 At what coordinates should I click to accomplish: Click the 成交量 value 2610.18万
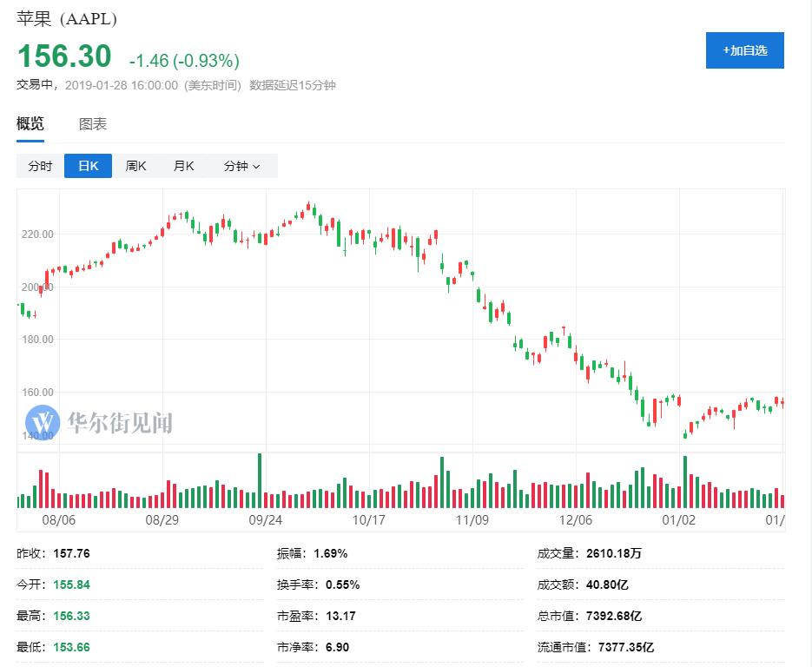pos(614,553)
